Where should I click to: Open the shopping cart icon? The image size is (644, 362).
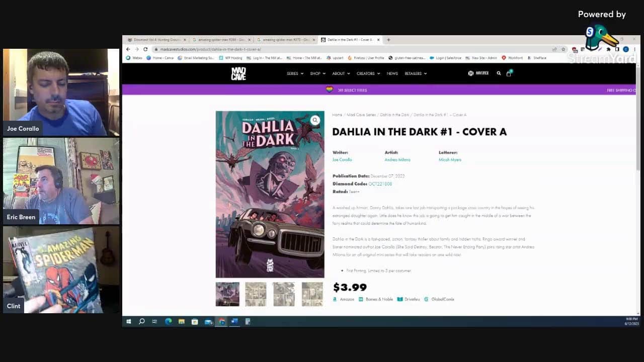tap(509, 73)
